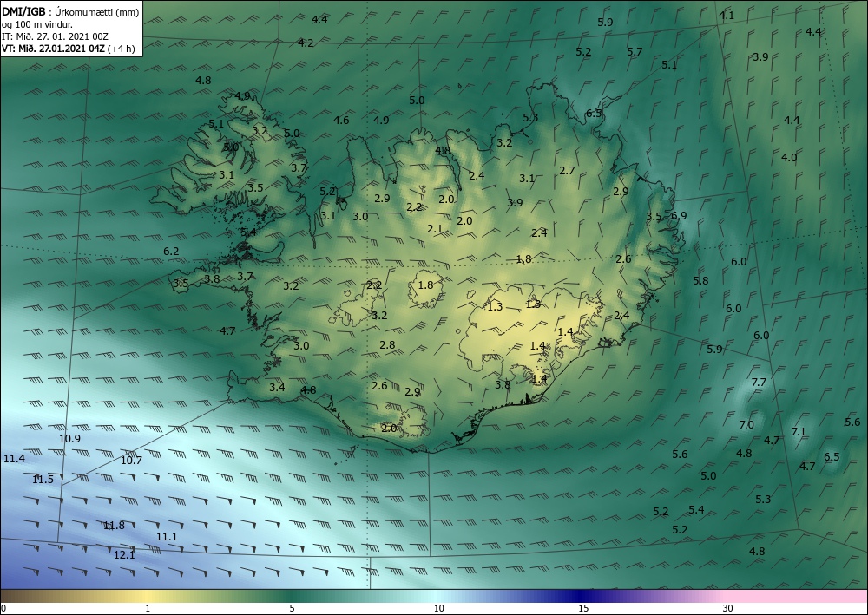Click the 15 label on the color scale
This screenshot has height=615, width=868.
coord(583,608)
